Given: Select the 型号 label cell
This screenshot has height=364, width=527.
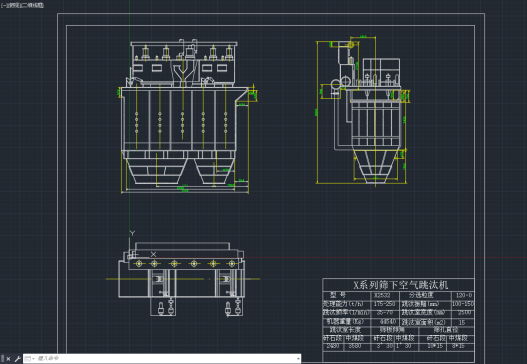Looking at the screenshot, I should click(x=337, y=295).
